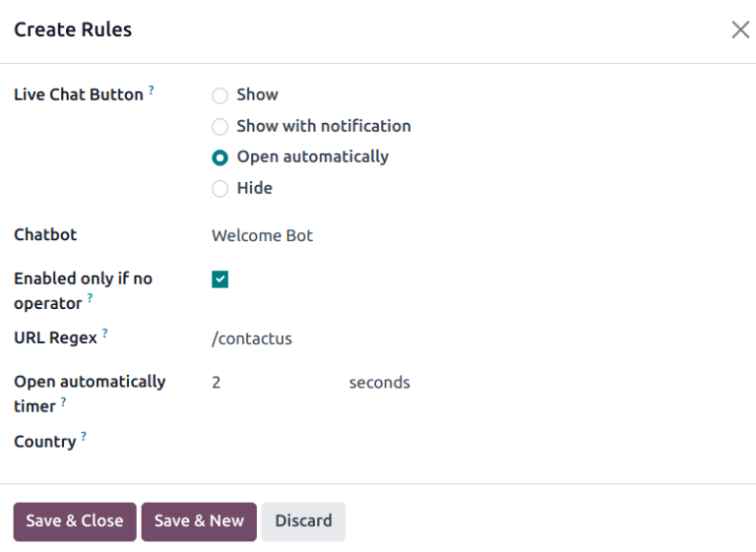Select Open automatically radio button
The width and height of the screenshot is (756, 552).
220,157
